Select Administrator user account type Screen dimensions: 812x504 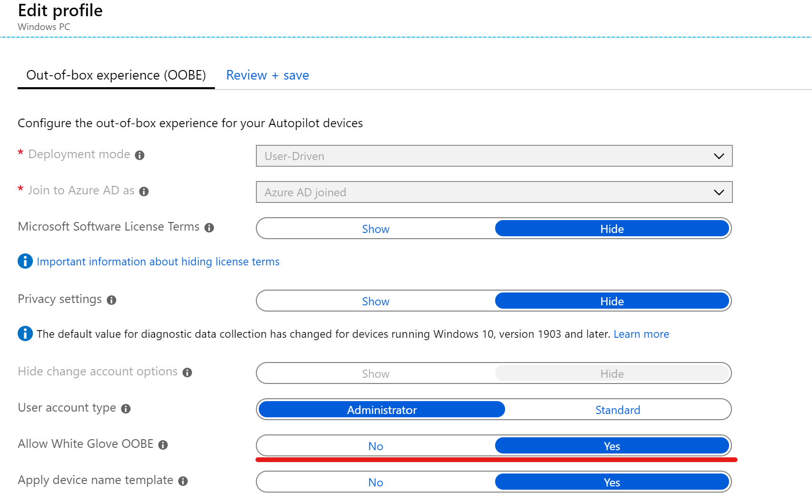[382, 410]
